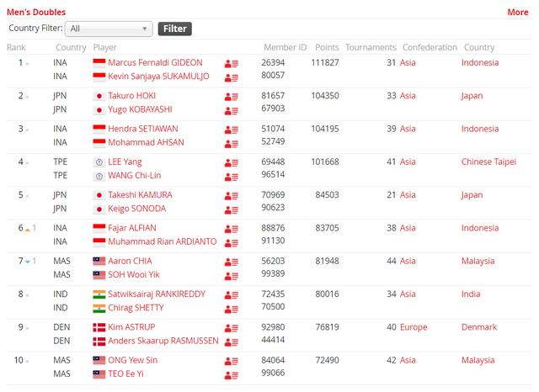The height and width of the screenshot is (392, 539).
Task: Open Yugo KOBAYASHI player page
Action: pyautogui.click(x=140, y=109)
